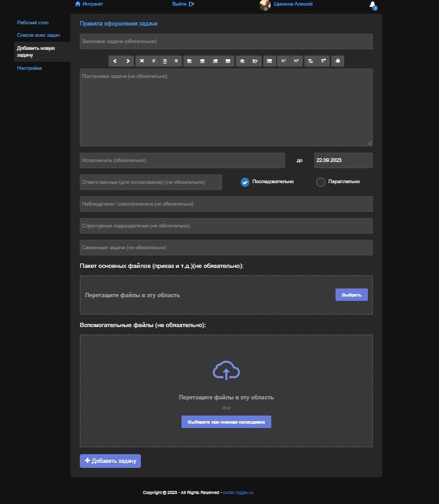Click the Заголовок задачи input field
Screen dimensions: 439x504
pos(226,41)
